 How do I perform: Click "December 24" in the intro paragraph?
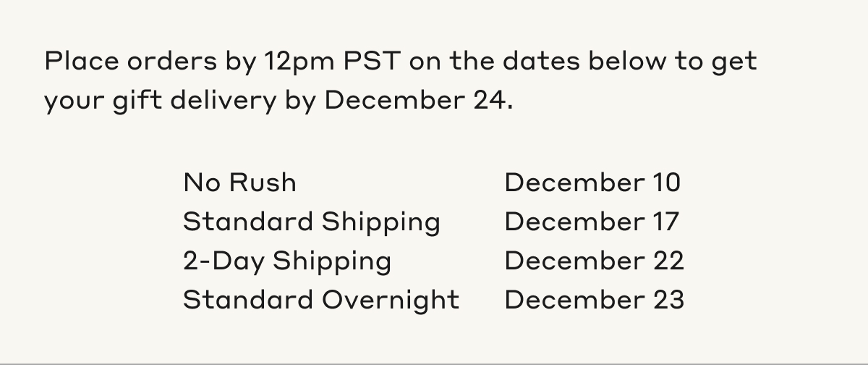point(418,101)
